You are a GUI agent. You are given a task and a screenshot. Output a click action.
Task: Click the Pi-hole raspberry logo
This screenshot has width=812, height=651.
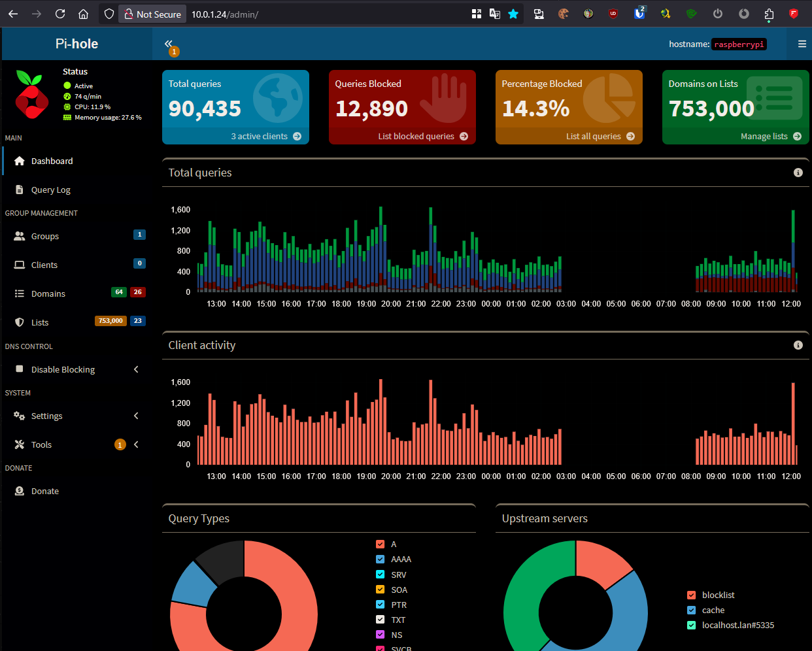(x=31, y=95)
